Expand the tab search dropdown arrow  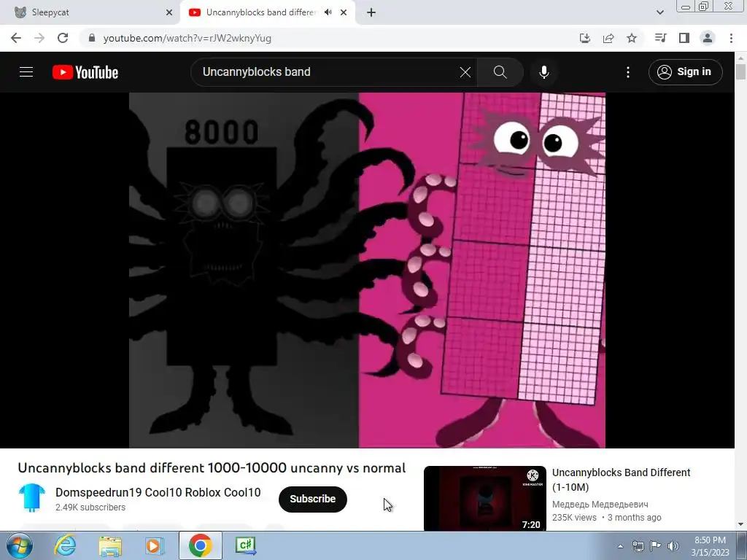pyautogui.click(x=659, y=12)
